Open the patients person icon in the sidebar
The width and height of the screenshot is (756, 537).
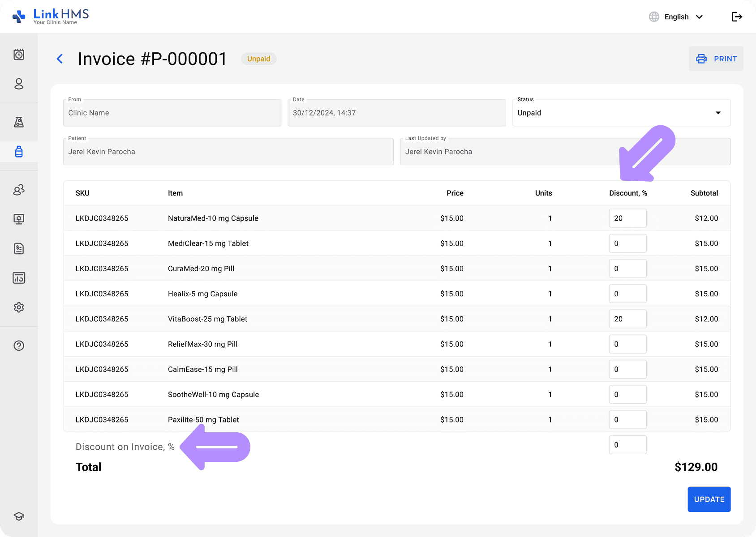[19, 84]
